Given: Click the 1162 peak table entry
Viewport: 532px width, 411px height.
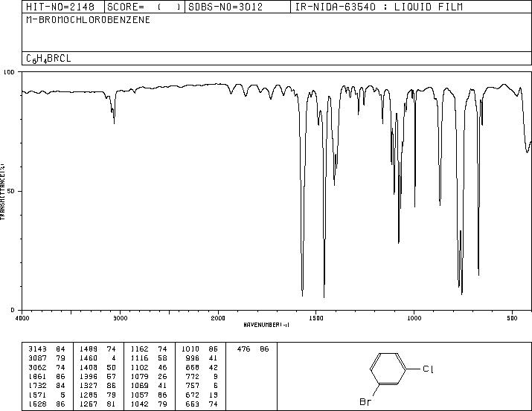Looking at the screenshot, I should [x=149, y=349].
